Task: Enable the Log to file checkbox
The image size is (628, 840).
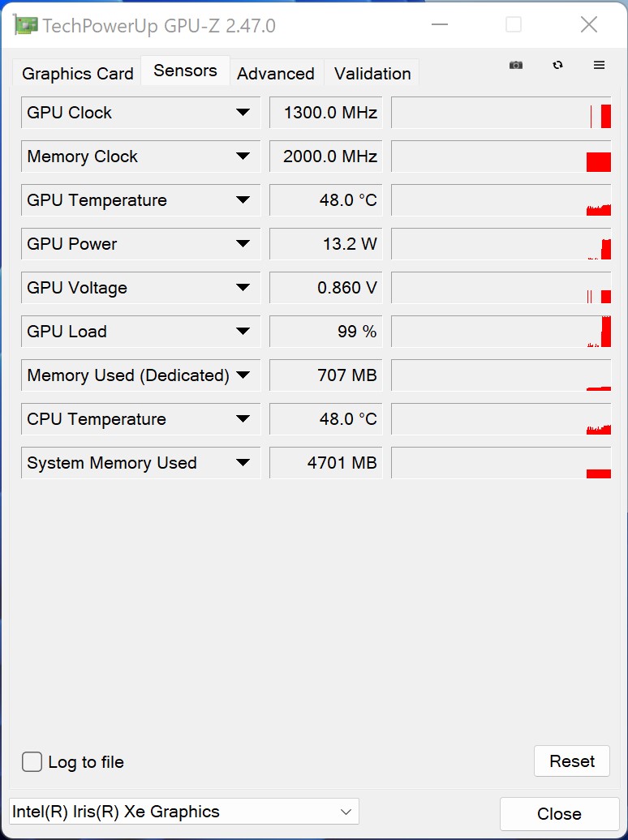Action: click(x=32, y=762)
